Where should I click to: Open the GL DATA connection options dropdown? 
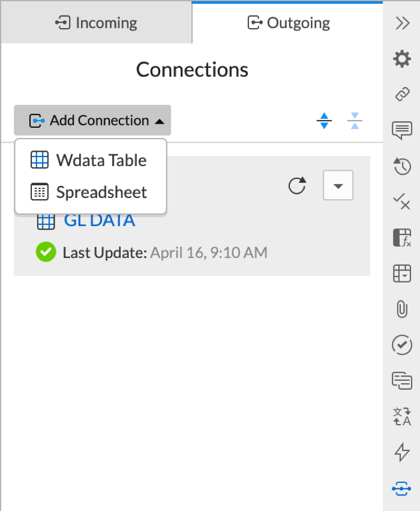click(x=338, y=185)
